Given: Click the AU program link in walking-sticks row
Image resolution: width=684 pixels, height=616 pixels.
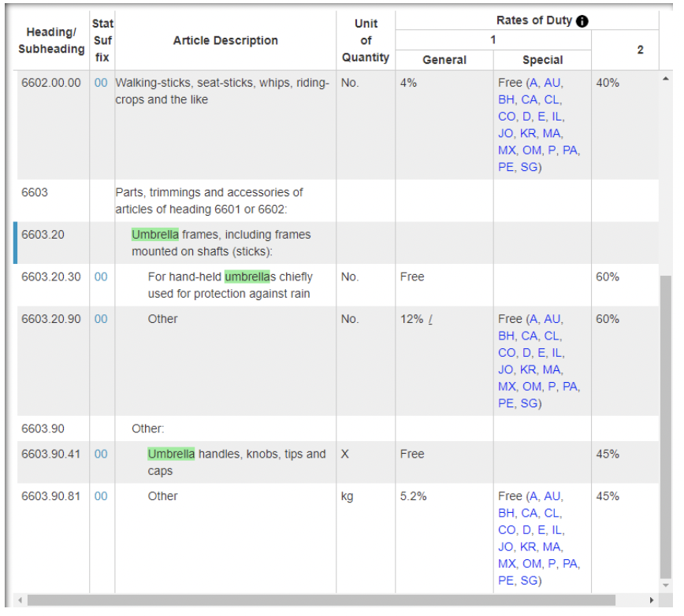Looking at the screenshot, I should click(553, 83).
